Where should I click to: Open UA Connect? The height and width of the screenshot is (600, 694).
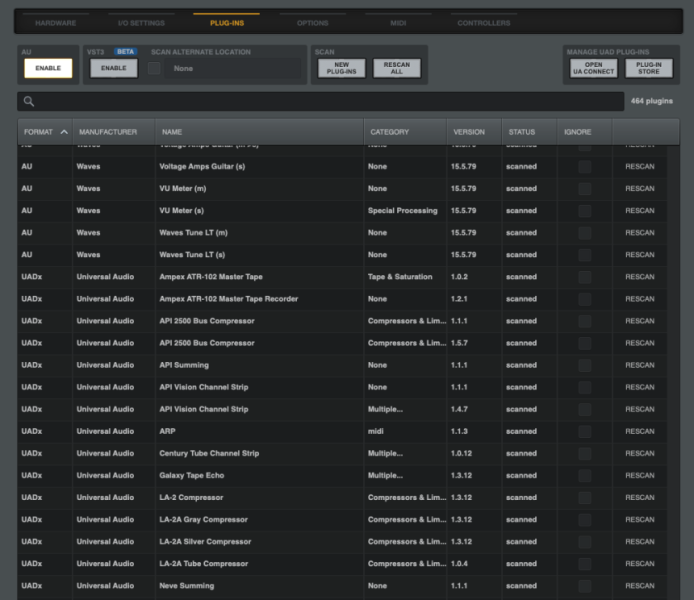point(594,68)
